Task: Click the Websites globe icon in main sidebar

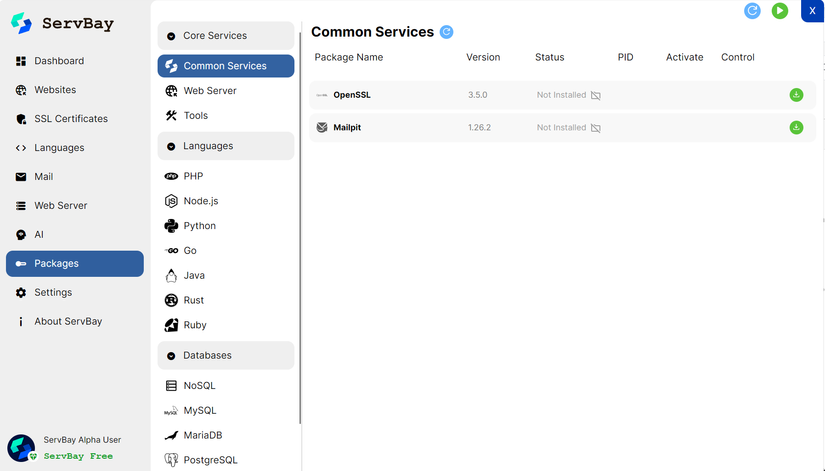Action: [21, 90]
